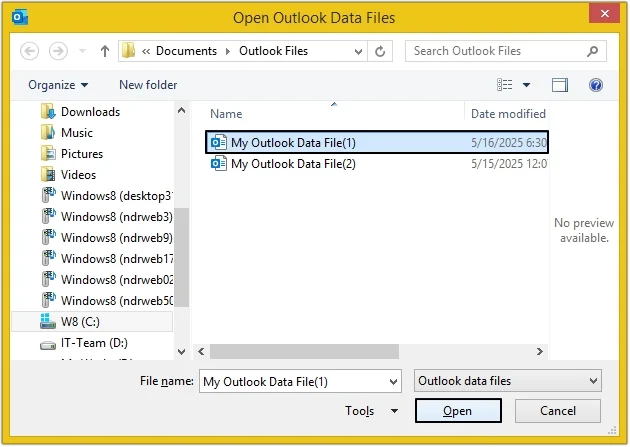Click the Back navigation arrow
Viewport: 630px width, 447px height.
[29, 51]
